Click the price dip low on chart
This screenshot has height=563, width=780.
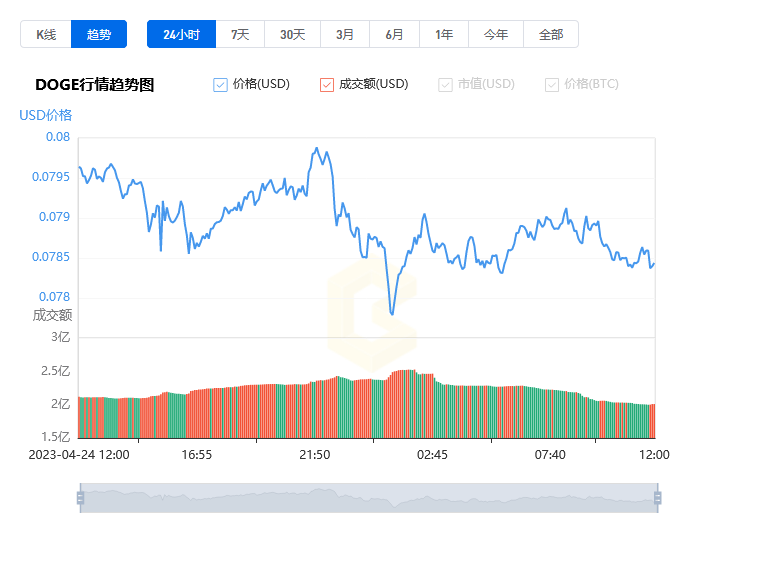tap(392, 313)
